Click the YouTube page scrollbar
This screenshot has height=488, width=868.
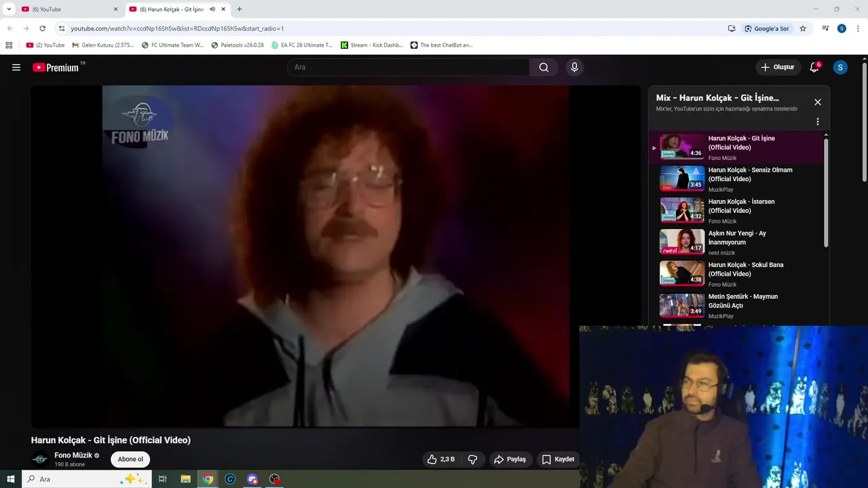click(865, 122)
